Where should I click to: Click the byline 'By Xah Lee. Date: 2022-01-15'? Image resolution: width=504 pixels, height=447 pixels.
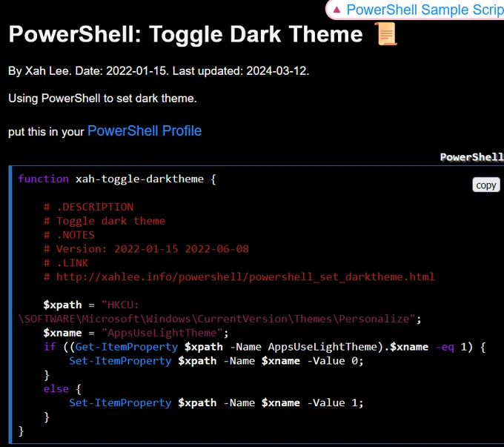[88, 70]
